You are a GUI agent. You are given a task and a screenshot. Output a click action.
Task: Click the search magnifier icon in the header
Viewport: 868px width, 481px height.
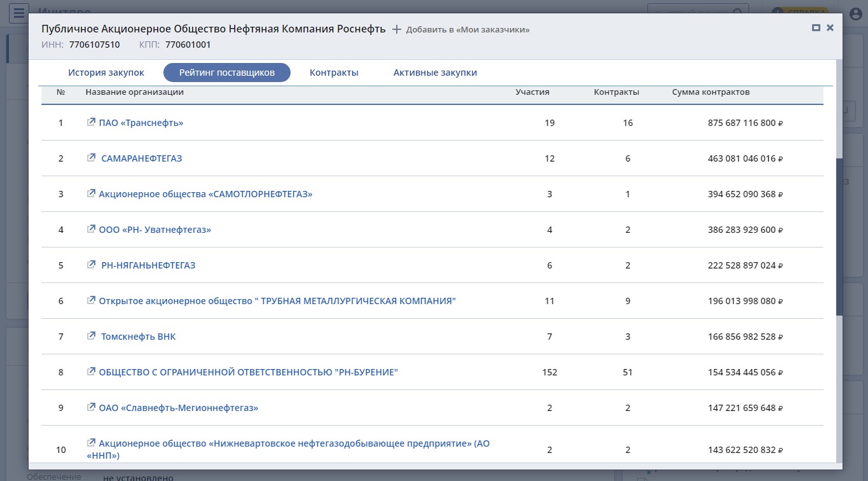(738, 13)
